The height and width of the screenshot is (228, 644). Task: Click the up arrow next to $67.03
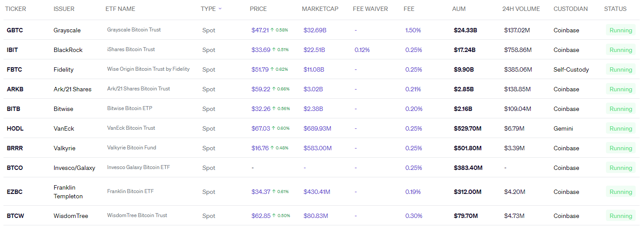(x=274, y=128)
